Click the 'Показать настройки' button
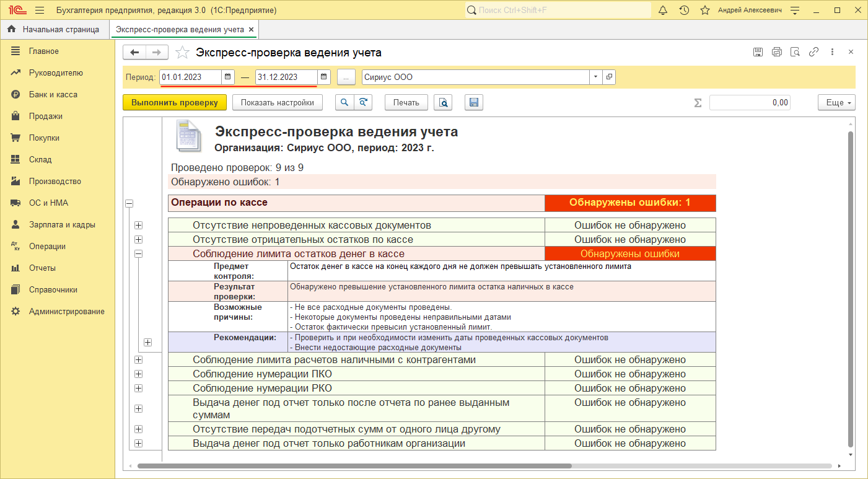 coord(278,103)
